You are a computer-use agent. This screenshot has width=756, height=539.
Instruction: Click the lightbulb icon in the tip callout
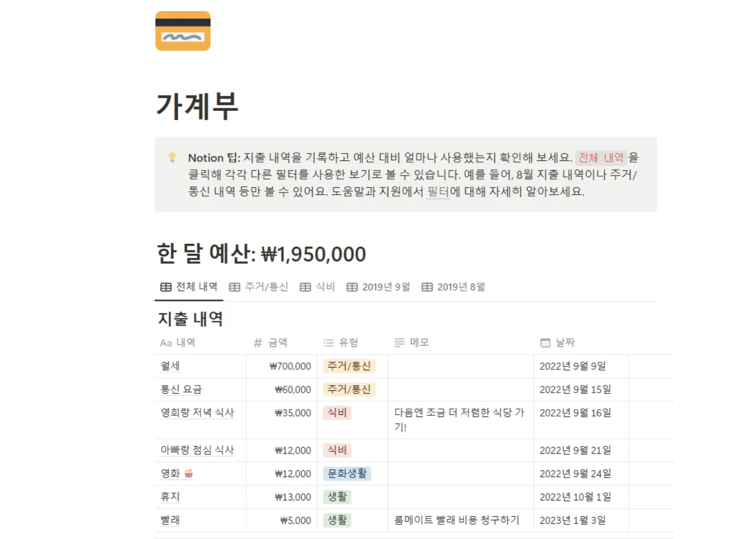[171, 157]
